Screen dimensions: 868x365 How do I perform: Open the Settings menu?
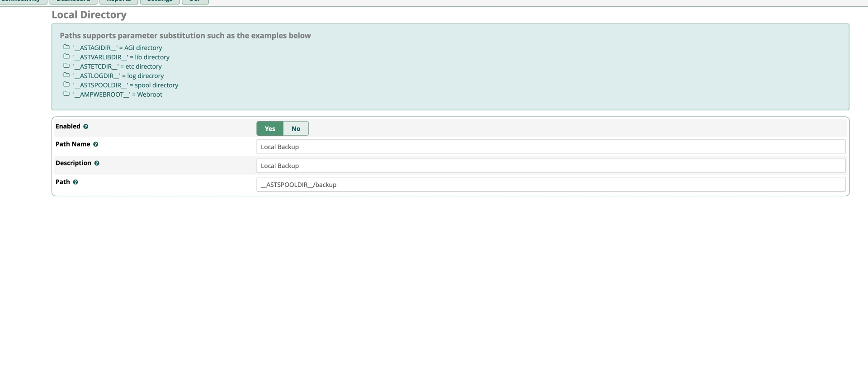(160, 1)
